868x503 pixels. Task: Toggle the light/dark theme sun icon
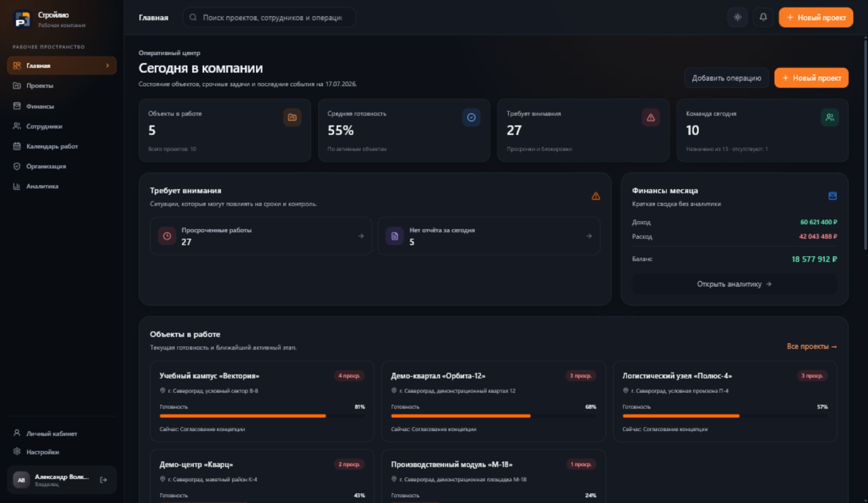pos(737,17)
